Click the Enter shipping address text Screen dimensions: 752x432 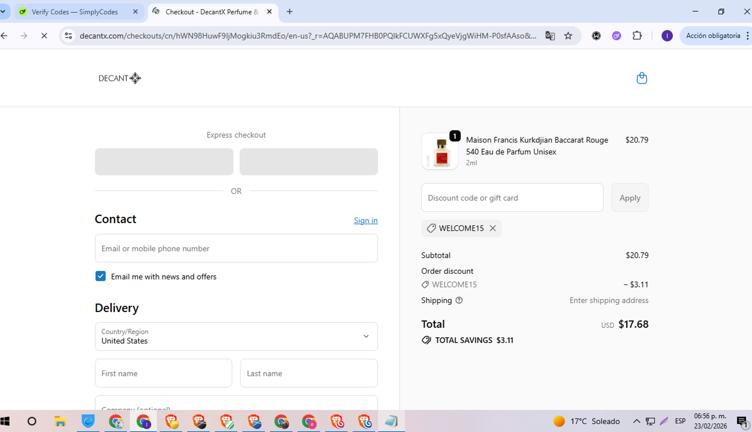609,300
